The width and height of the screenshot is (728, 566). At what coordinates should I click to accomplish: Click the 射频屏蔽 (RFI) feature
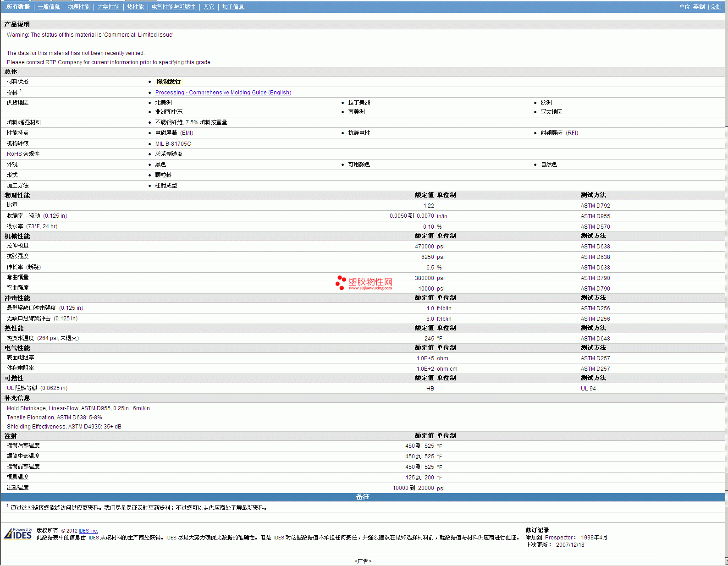tap(559, 133)
